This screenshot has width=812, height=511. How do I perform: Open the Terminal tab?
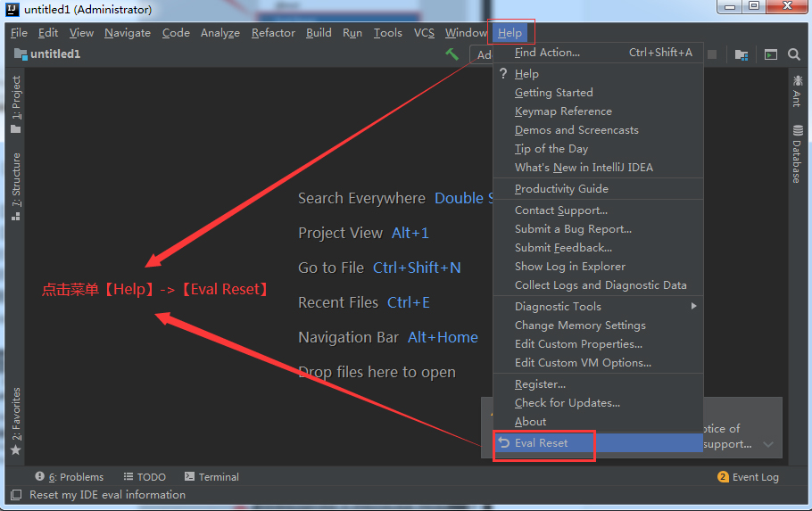pyautogui.click(x=211, y=477)
